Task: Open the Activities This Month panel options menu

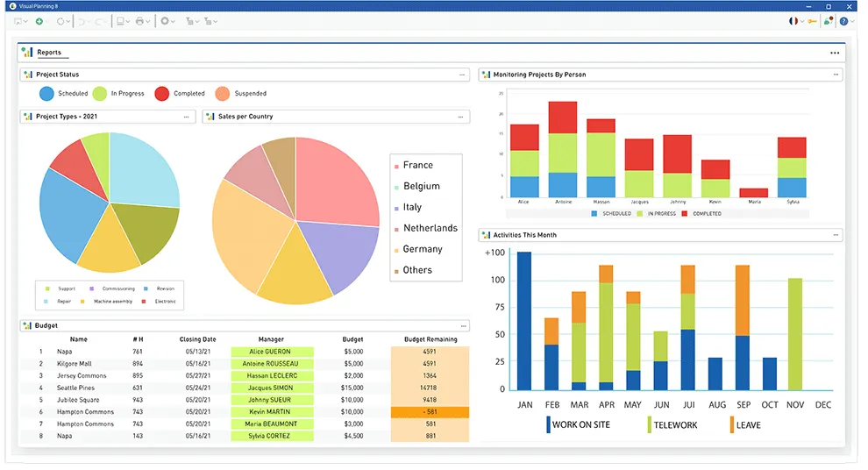Action: 834,235
